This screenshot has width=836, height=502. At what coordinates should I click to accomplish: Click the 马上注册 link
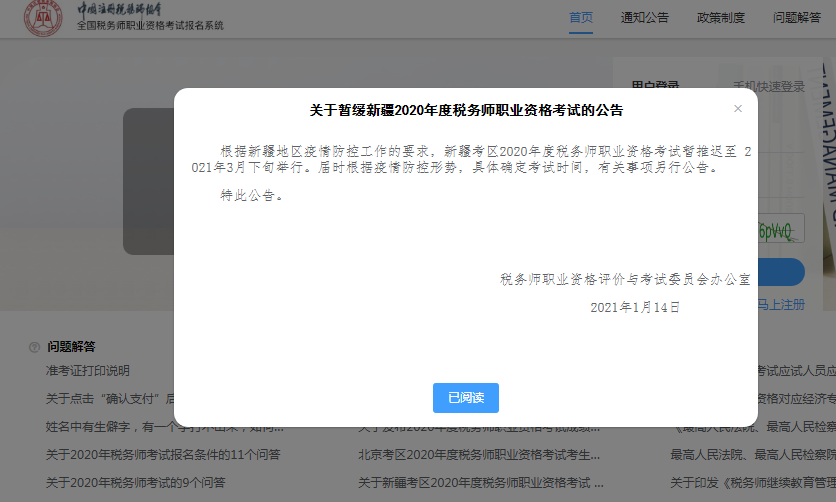781,305
